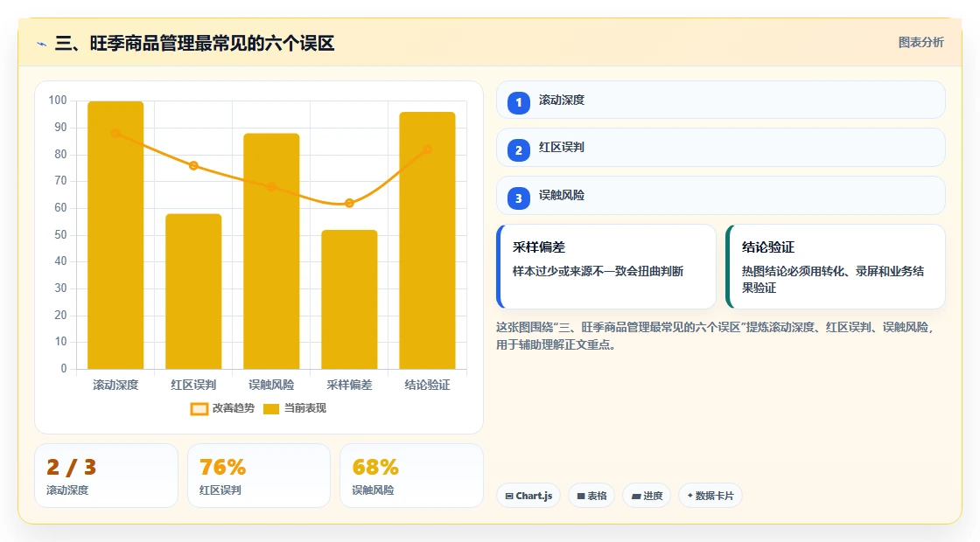Click the 2 / 3 滚动深度 stat card

[106, 476]
